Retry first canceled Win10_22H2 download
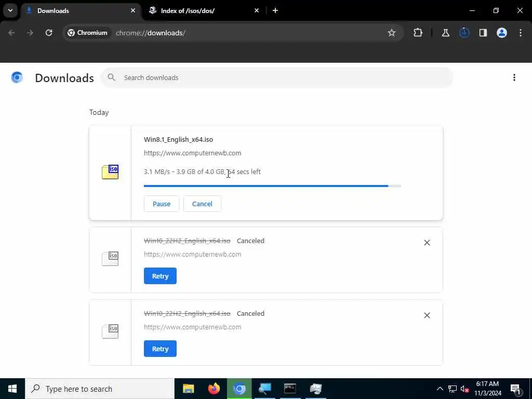 160,276
